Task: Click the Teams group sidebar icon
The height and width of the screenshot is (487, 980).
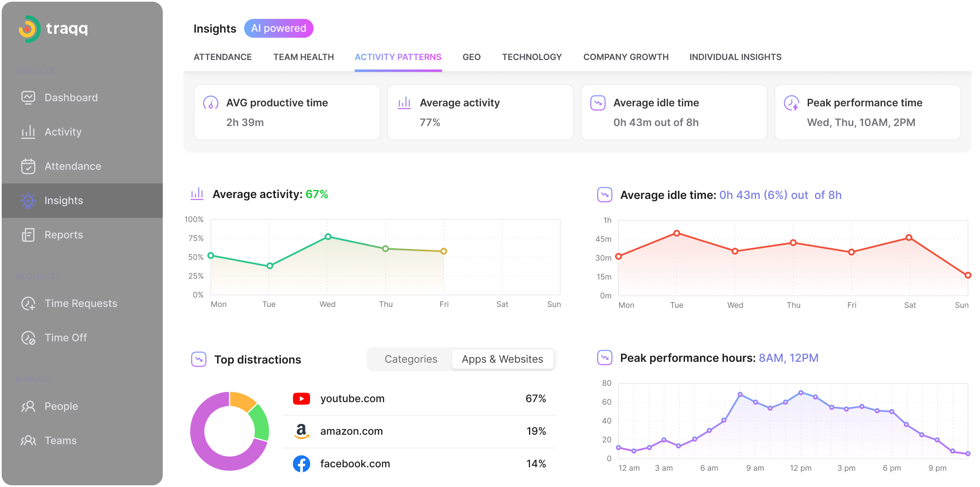Action: [28, 441]
